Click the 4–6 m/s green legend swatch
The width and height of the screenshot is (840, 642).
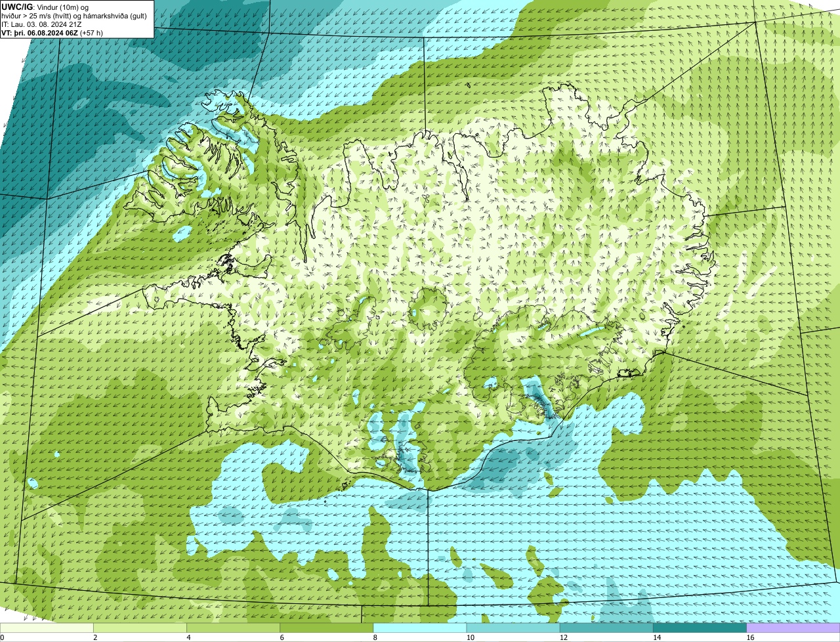tap(233, 628)
